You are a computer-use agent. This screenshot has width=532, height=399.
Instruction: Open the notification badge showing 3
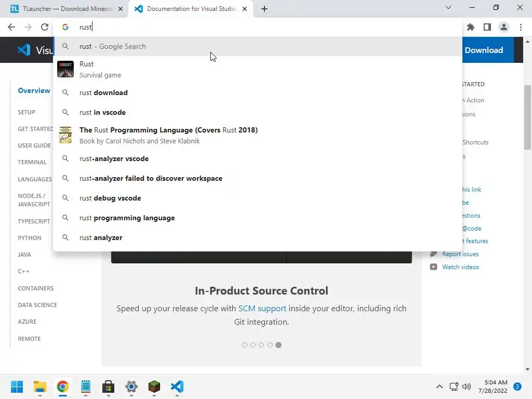pos(517,387)
